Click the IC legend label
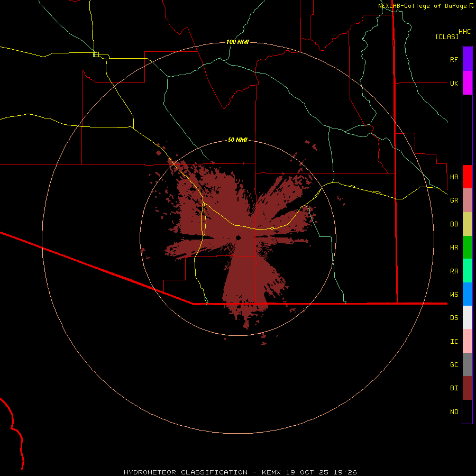476x476 pixels. (x=454, y=342)
